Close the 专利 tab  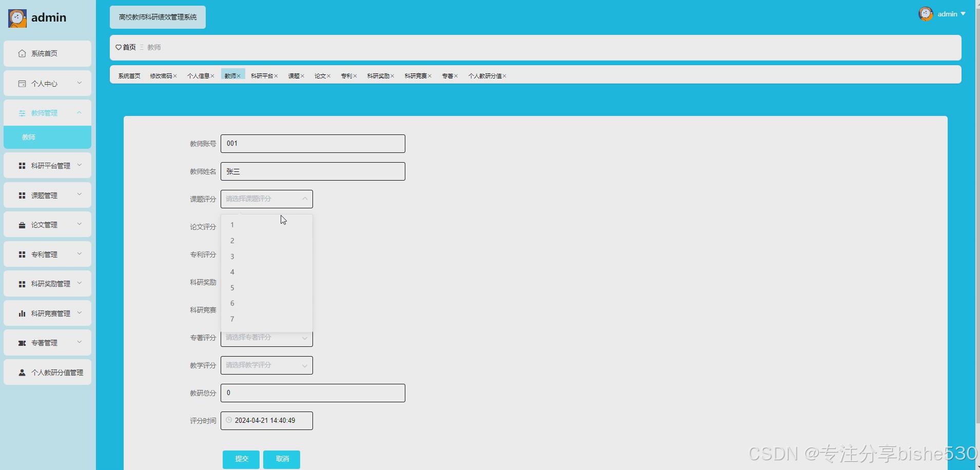pyautogui.click(x=355, y=76)
